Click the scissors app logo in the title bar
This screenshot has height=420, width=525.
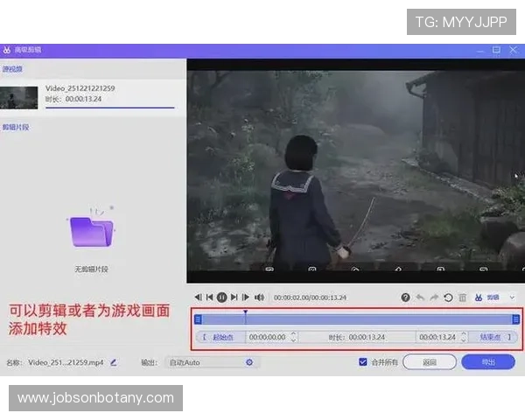(7, 50)
